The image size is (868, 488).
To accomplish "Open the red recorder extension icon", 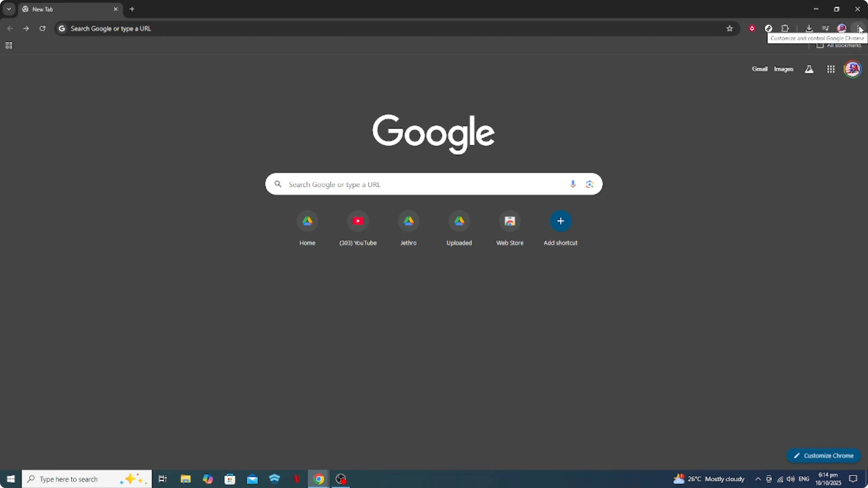I will click(x=752, y=29).
